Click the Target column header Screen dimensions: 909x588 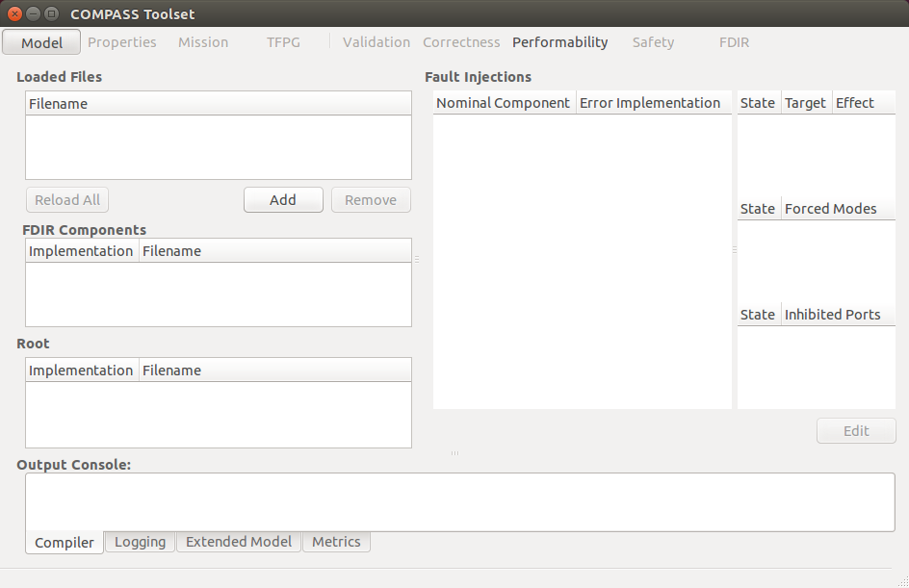(x=806, y=103)
